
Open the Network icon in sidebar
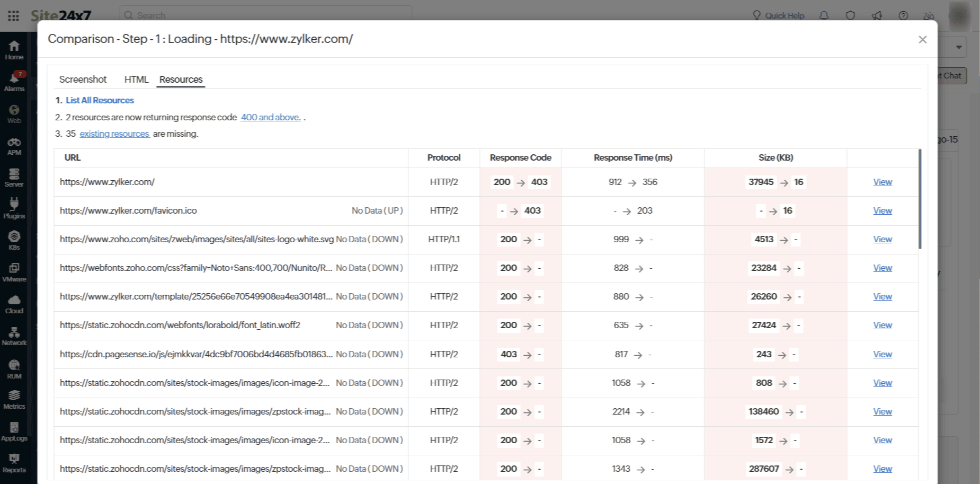pyautogui.click(x=14, y=332)
